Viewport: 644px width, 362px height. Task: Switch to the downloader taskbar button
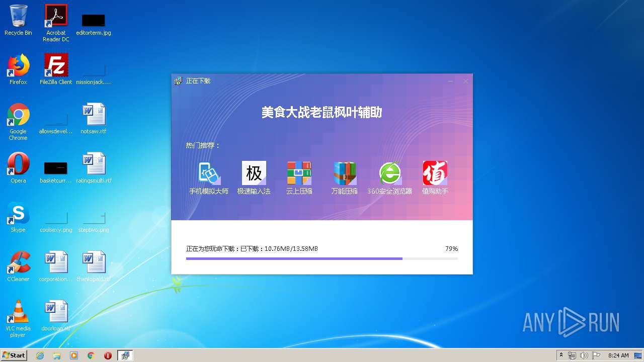[125, 355]
